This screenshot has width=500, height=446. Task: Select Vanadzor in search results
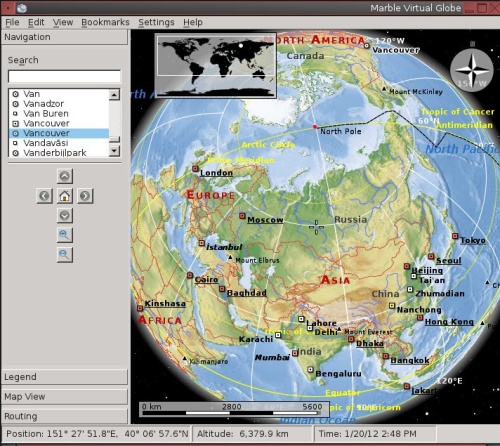tap(59, 104)
